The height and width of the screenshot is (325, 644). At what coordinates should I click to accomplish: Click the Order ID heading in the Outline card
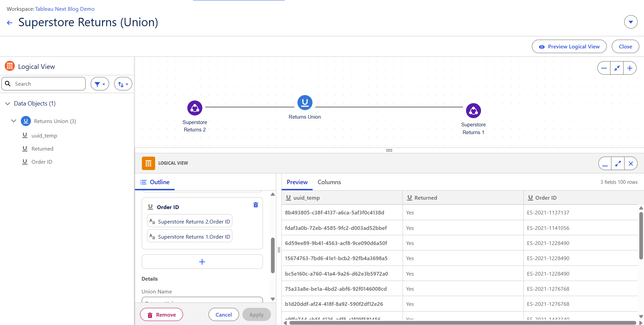[x=168, y=207]
